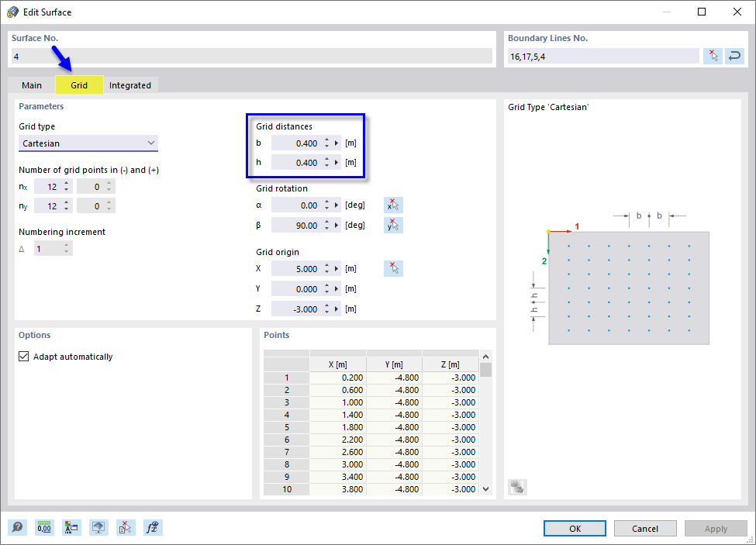Open the units and decimal places settings
Screen dimensions: 756x545
[44, 527]
